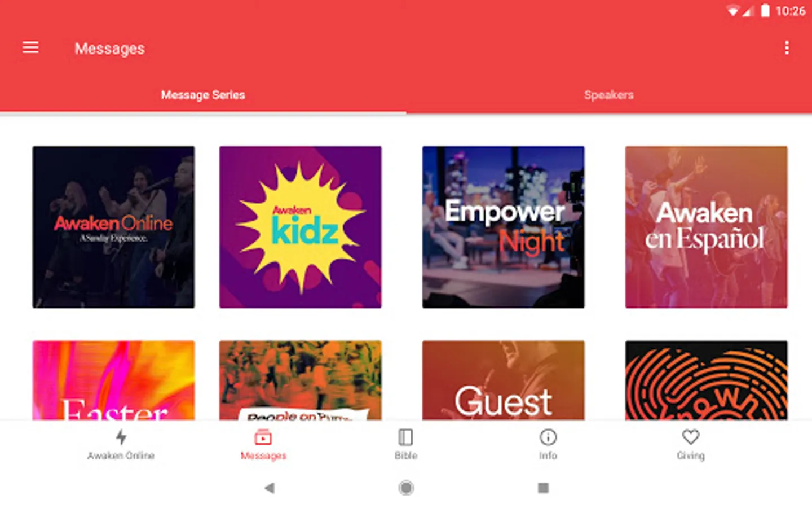Tap the Info circle icon
The height and width of the screenshot is (508, 812).
[548, 437]
